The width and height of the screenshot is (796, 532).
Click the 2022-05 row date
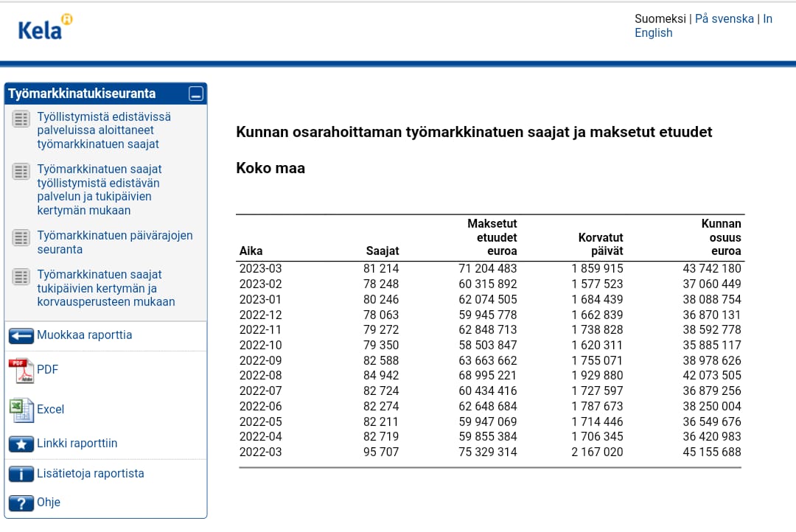click(x=260, y=422)
